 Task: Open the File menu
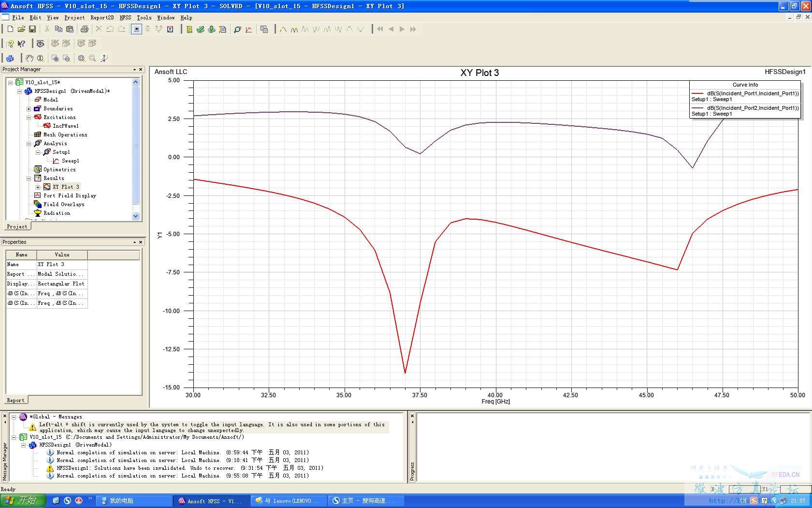[18, 17]
